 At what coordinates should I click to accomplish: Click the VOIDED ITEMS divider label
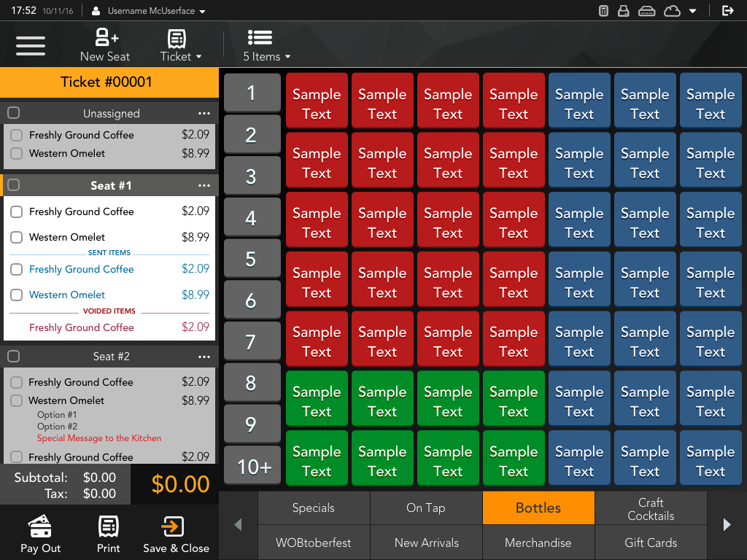point(109,311)
